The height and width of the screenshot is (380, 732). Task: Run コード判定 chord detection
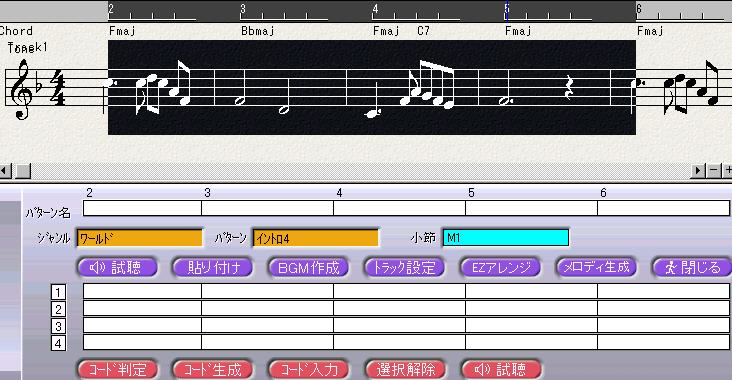pos(117,369)
